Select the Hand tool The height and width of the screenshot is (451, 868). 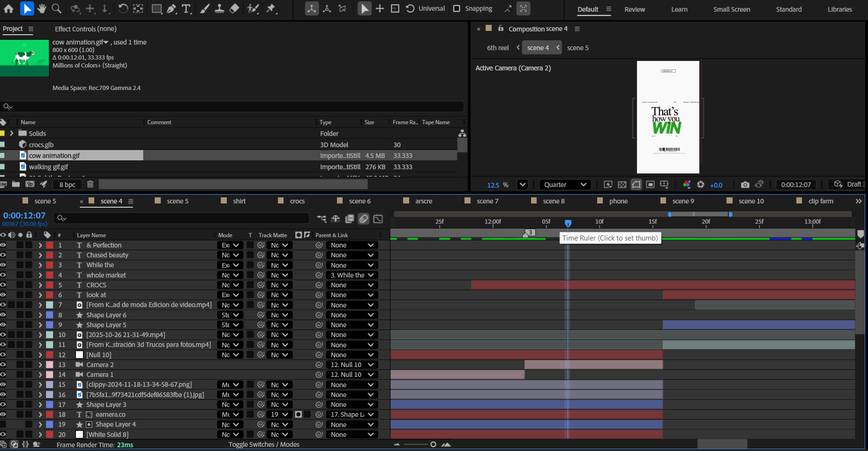42,8
